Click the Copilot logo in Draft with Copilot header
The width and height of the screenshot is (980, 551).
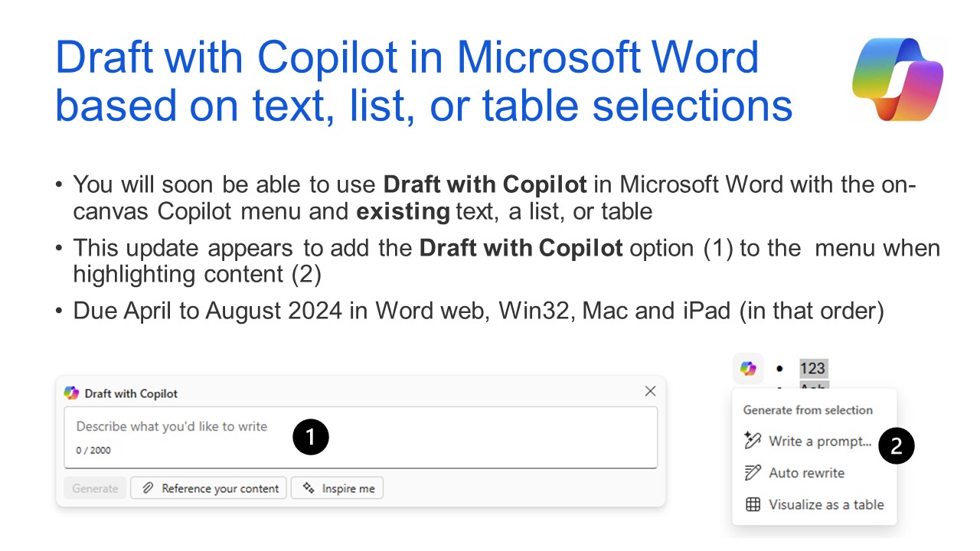(71, 393)
